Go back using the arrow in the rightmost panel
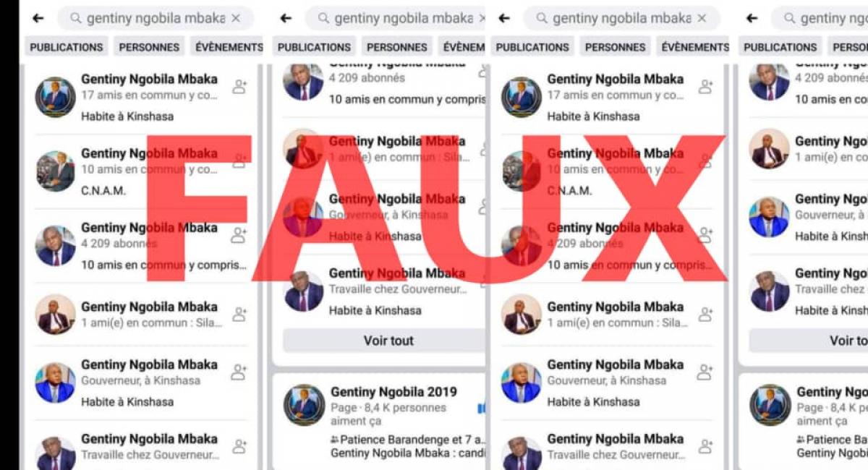This screenshot has height=470, width=868. tap(752, 19)
